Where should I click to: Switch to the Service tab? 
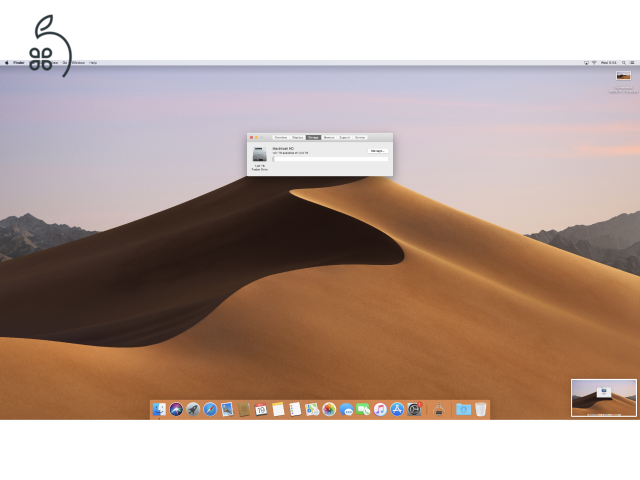pyautogui.click(x=360, y=138)
